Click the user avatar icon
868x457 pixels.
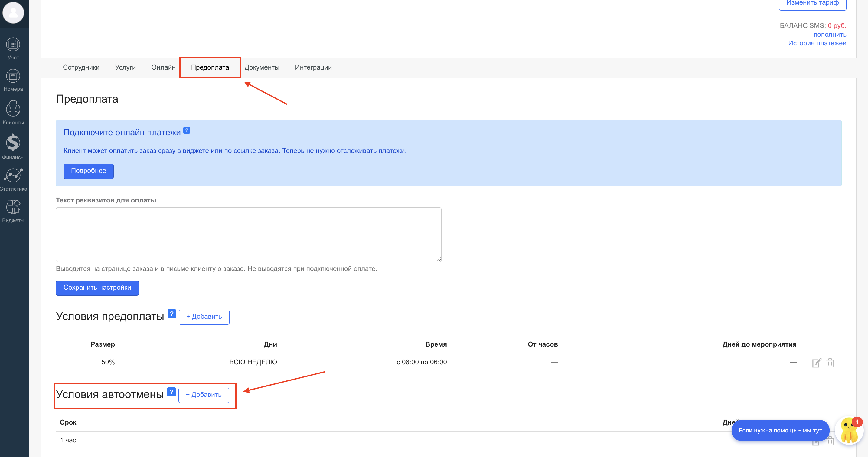[13, 13]
